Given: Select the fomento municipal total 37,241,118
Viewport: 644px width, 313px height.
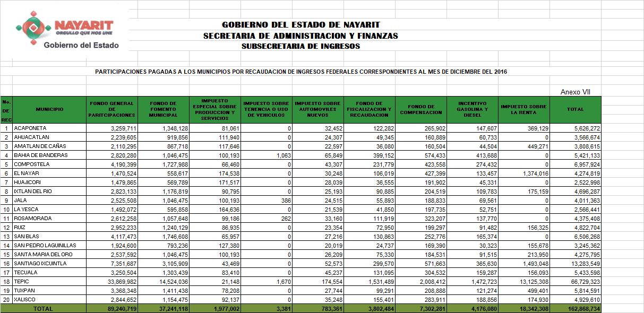Looking at the screenshot, I should coord(174,309).
